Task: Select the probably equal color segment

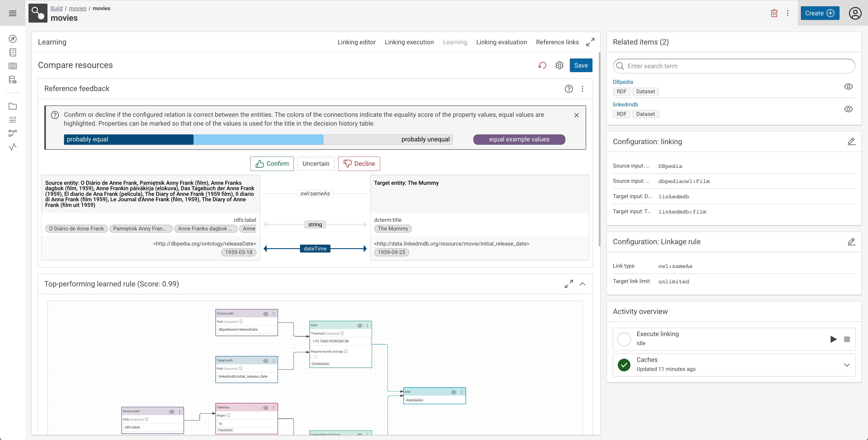Action: click(x=128, y=139)
